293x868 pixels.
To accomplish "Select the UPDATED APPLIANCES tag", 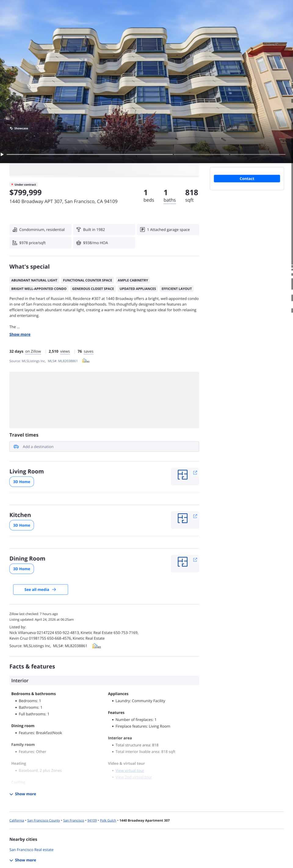I will pos(138,289).
